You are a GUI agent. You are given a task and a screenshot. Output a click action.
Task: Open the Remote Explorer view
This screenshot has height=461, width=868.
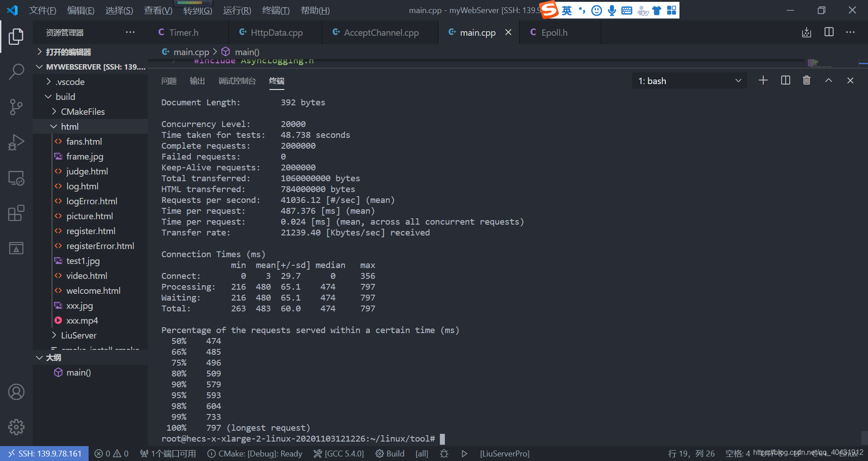click(x=16, y=178)
